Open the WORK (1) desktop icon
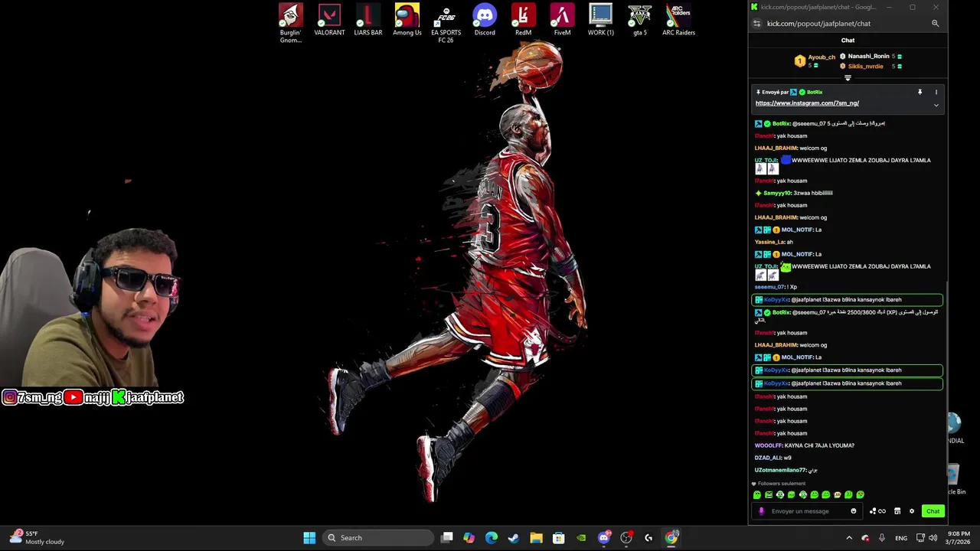The width and height of the screenshot is (980, 551). 601,21
